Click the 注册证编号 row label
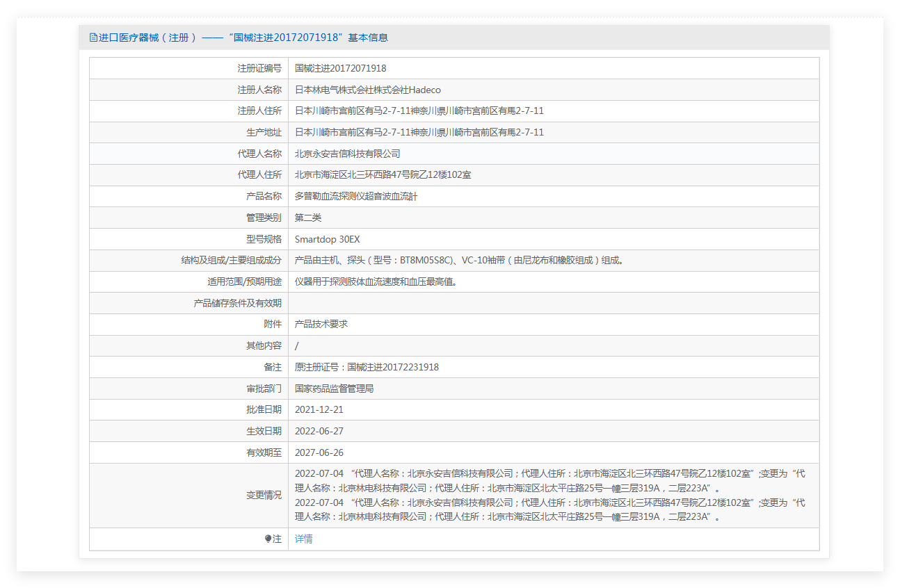This screenshot has height=588, width=900. (259, 68)
